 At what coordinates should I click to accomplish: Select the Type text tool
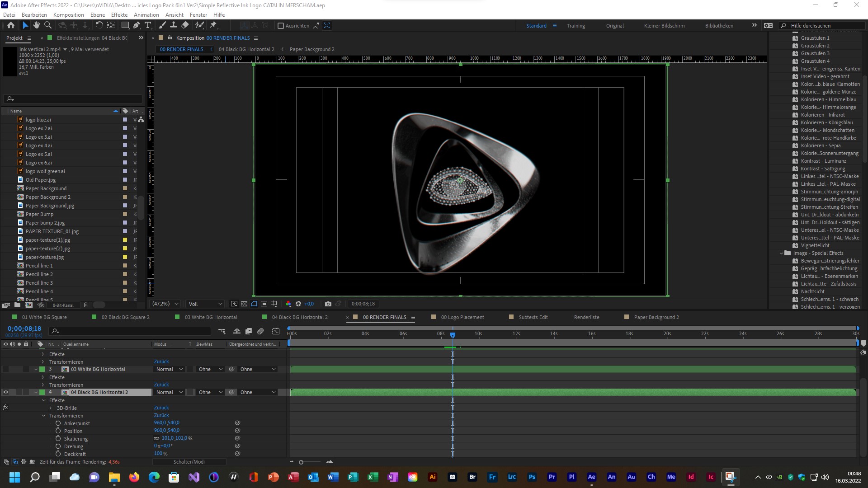148,25
